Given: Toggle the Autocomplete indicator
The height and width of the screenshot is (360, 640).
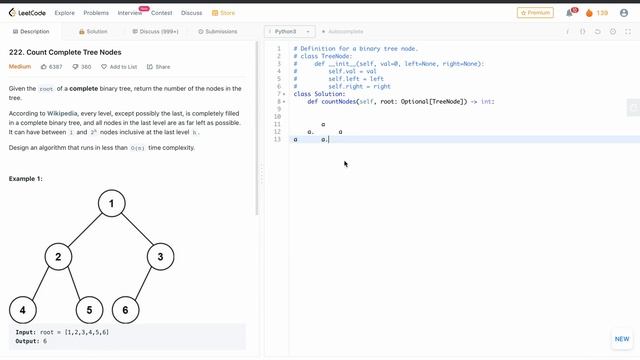Looking at the screenshot, I should click(342, 31).
